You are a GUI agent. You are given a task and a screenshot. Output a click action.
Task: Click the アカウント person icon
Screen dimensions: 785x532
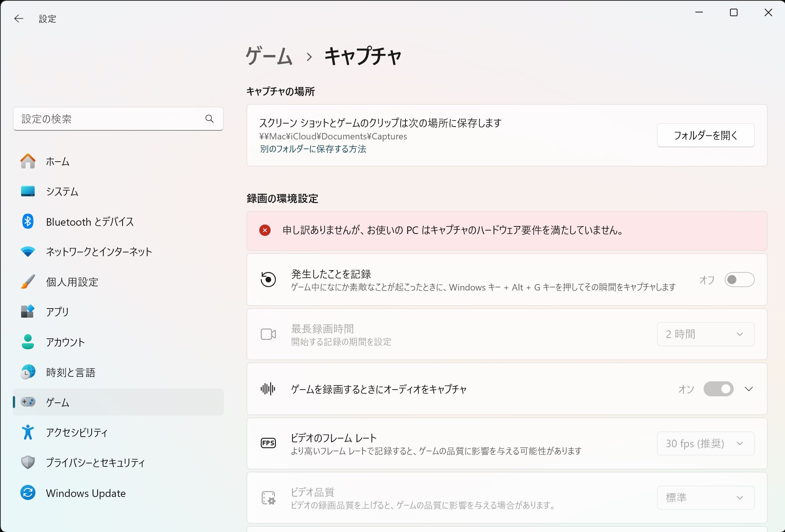(28, 342)
